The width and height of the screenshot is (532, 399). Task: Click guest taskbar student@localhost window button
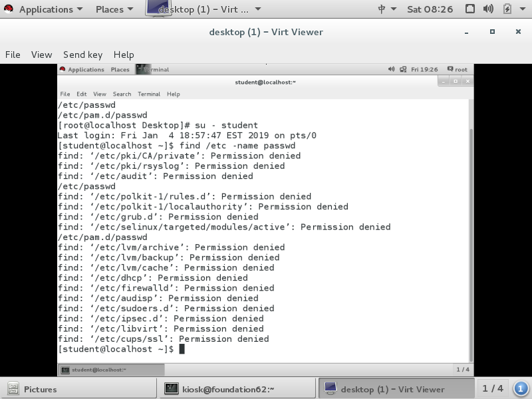(x=111, y=370)
